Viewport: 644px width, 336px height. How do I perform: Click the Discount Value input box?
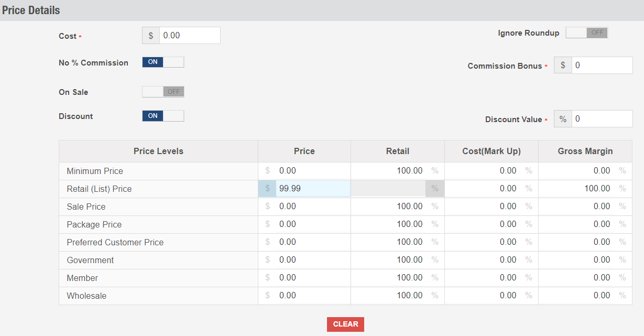(x=602, y=119)
